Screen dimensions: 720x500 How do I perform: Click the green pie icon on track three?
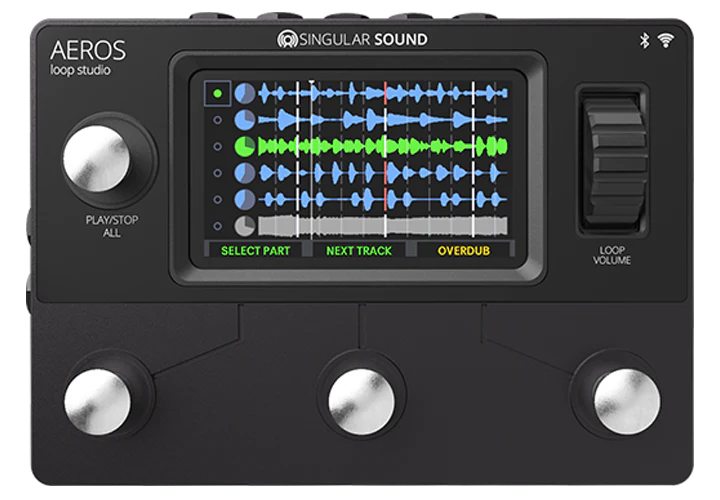tap(245, 146)
